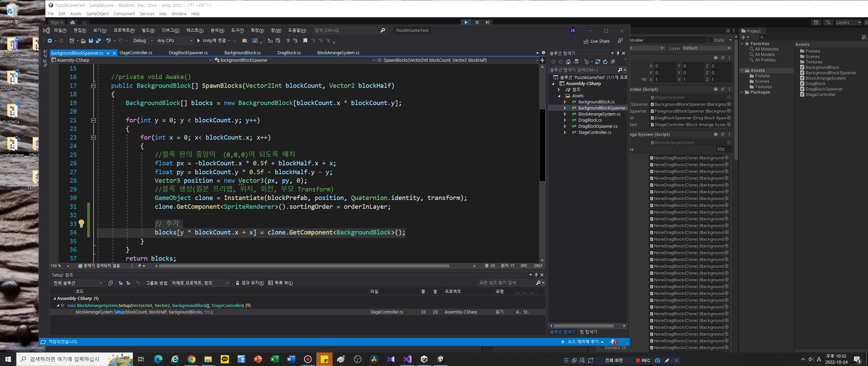Open the Layer Default dropdown in Unity
Viewport: 868px width, 366px height.
point(707,48)
